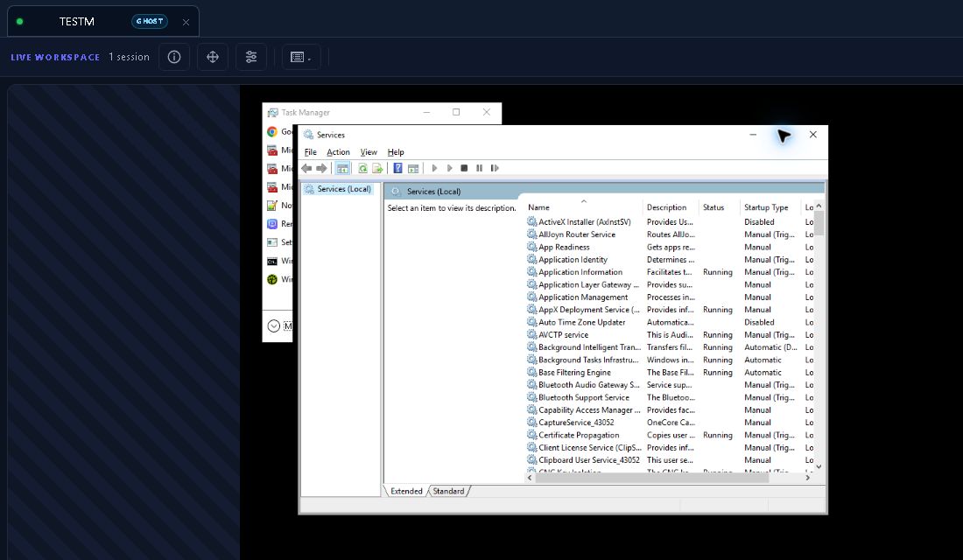Viewport: 963px width, 560px height.
Task: Select the Google Chrome icon in Task Manager
Action: 272,131
